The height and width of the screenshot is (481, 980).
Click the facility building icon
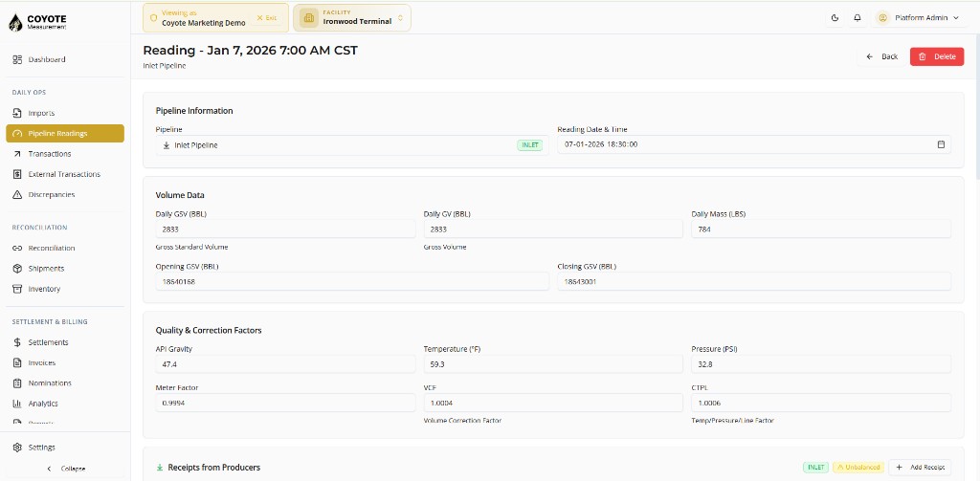pyautogui.click(x=308, y=18)
